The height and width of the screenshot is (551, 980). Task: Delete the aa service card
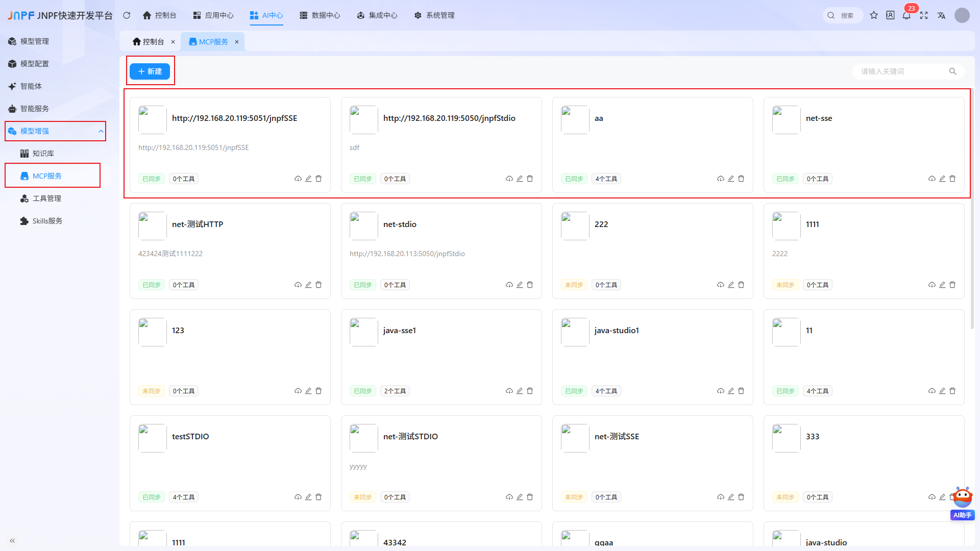[x=741, y=179]
